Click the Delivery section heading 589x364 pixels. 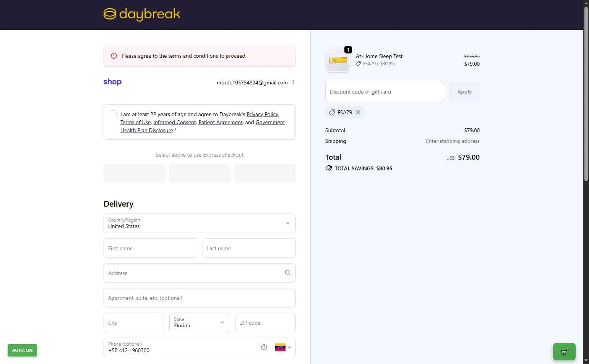click(x=118, y=204)
